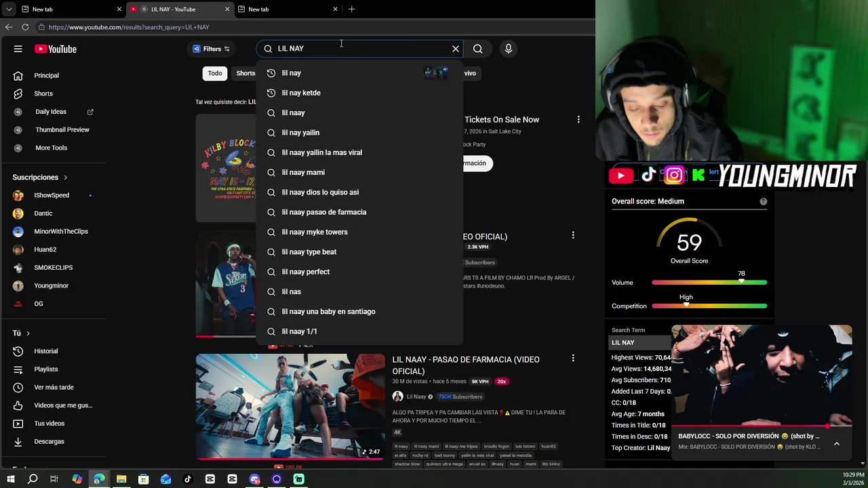Viewport: 868px width, 488px height.
Task: Click the YouTube logo
Action: pos(56,49)
